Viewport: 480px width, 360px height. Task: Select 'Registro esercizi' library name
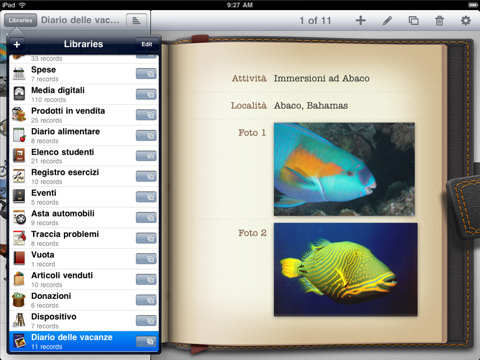click(65, 172)
